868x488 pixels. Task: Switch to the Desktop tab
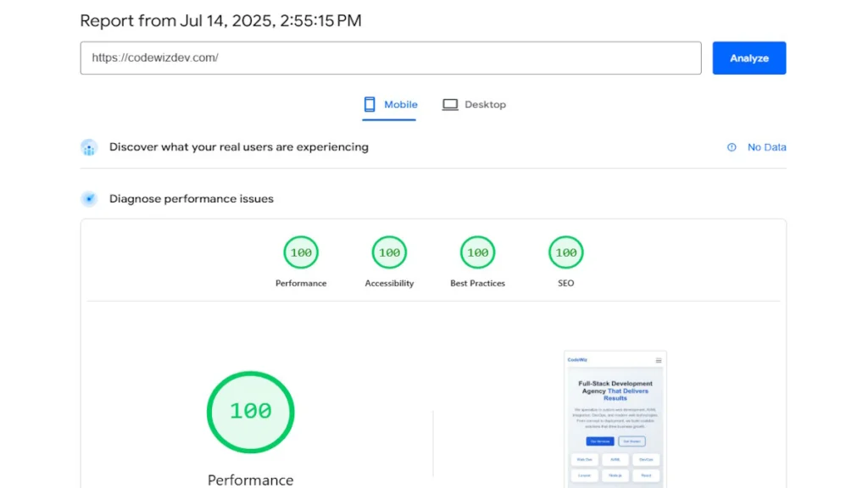click(x=474, y=104)
